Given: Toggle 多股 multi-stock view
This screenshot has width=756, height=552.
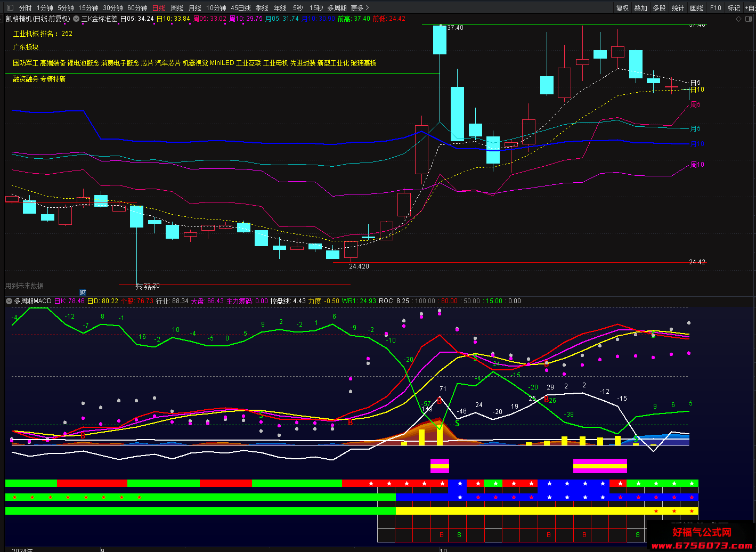Looking at the screenshot, I should (659, 8).
